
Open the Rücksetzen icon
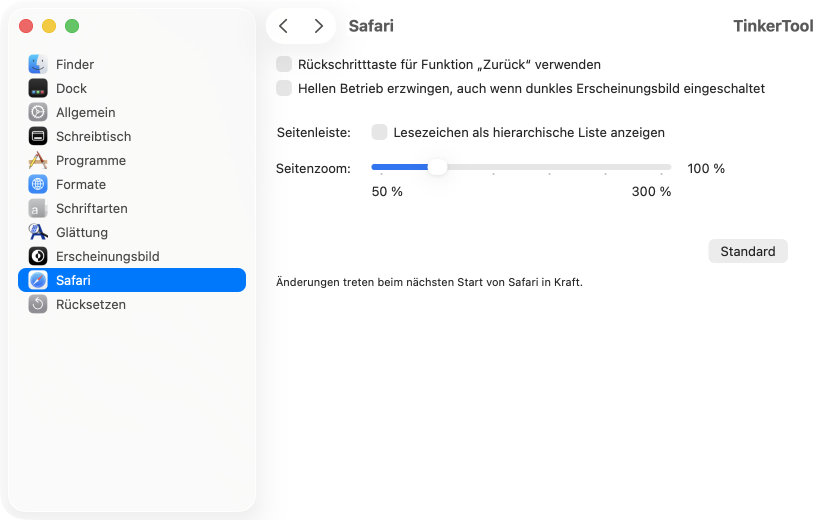point(38,304)
